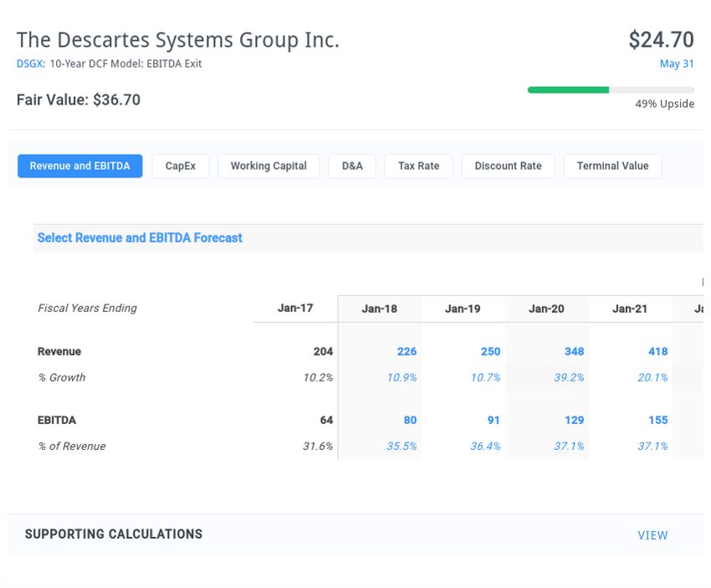This screenshot has height=588, width=711.
Task: Click VIEW for supporting calculations
Action: coord(652,535)
